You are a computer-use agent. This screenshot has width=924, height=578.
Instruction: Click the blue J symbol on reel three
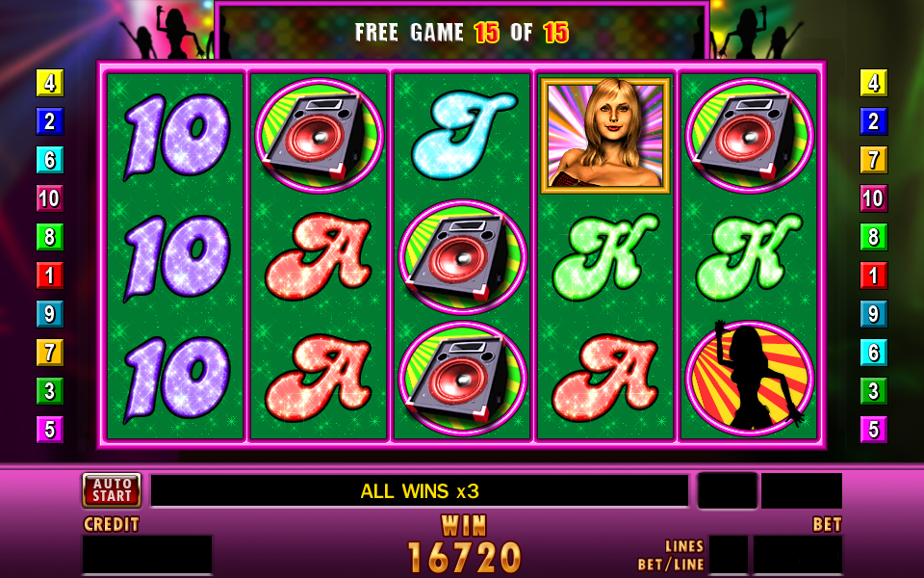pos(462,136)
